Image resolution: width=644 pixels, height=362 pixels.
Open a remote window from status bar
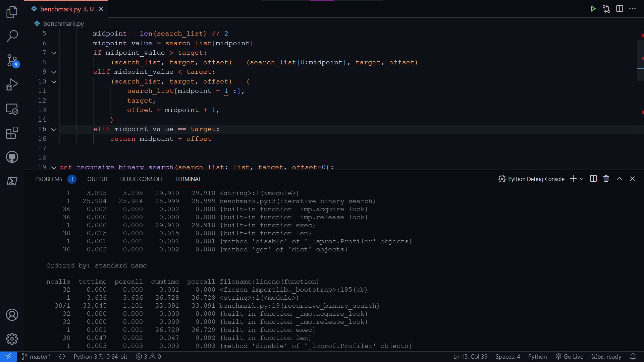8,357
